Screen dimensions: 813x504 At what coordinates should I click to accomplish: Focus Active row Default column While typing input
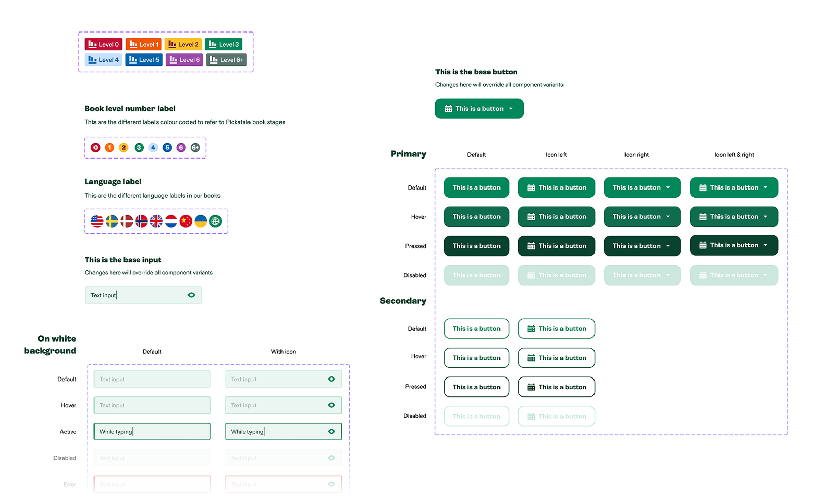tap(152, 432)
